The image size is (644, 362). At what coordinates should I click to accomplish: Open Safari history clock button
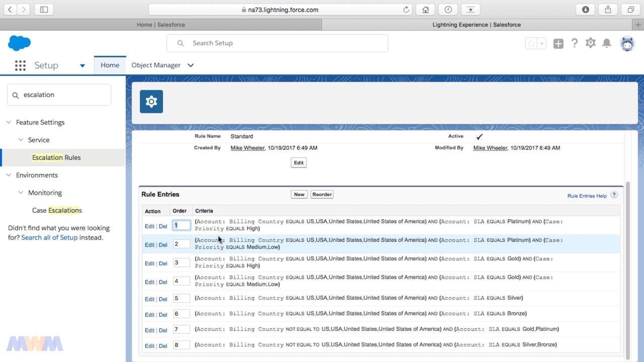tap(448, 10)
